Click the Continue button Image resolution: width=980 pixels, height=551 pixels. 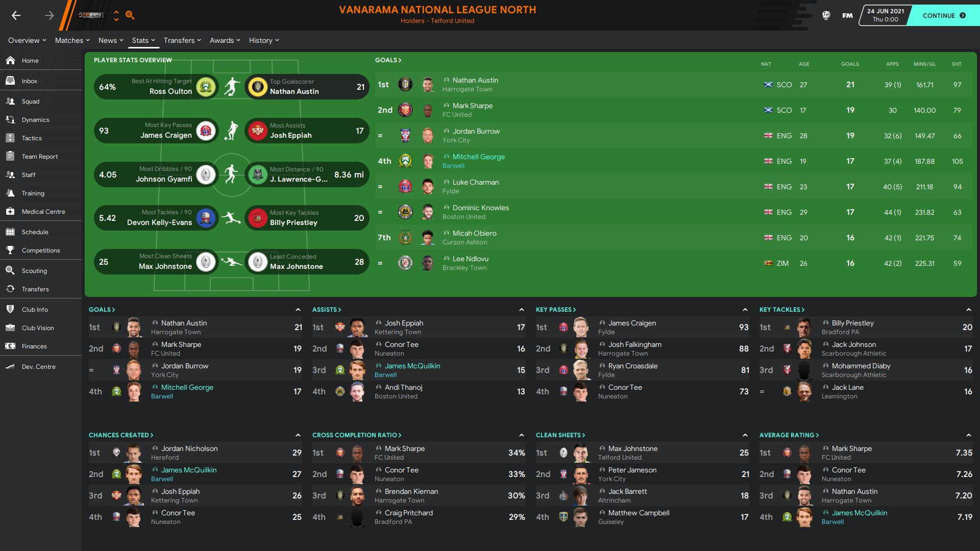944,15
